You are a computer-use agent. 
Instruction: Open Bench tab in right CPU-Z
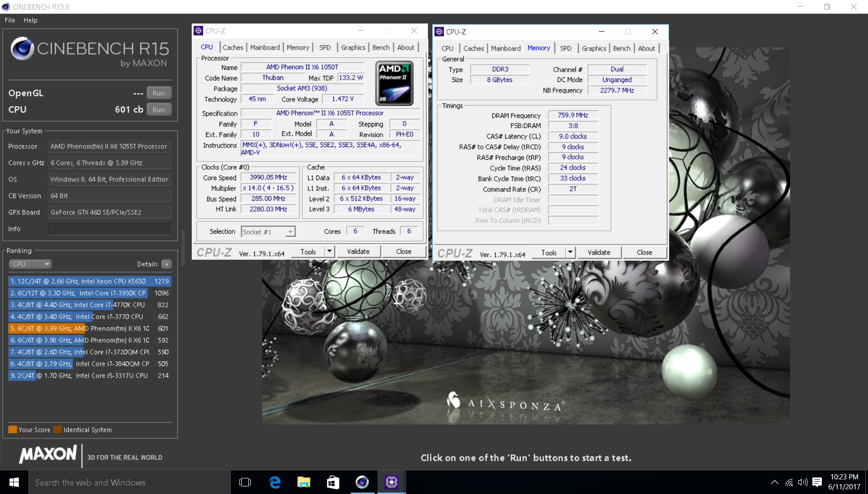(x=622, y=48)
